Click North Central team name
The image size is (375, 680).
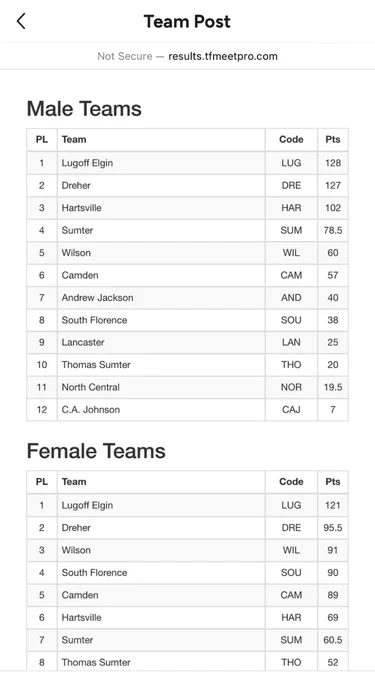(x=91, y=387)
